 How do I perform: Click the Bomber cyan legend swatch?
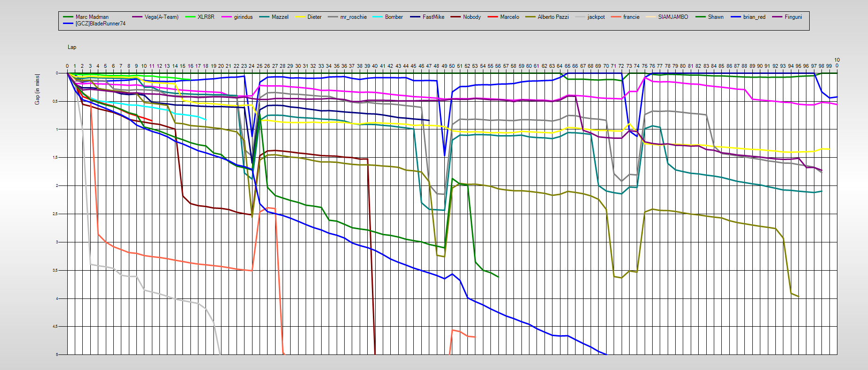[378, 17]
